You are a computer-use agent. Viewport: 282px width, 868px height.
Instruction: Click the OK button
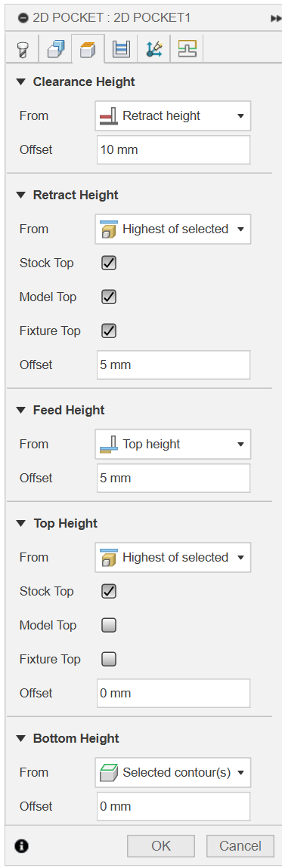tap(161, 846)
